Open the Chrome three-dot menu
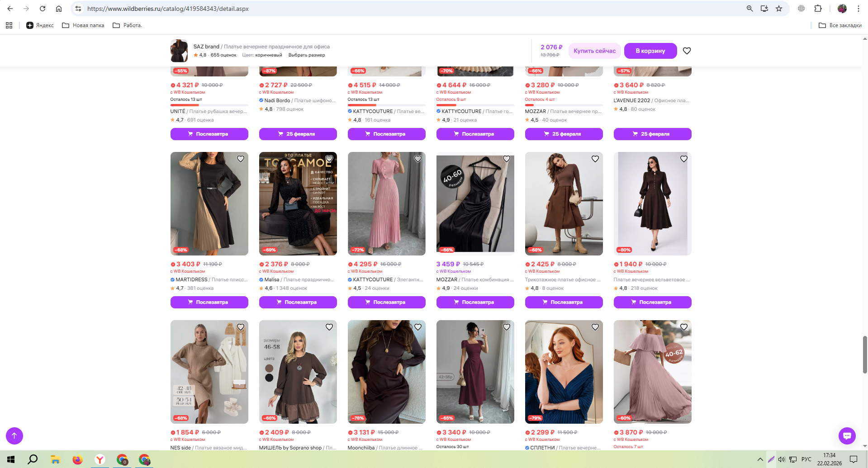The width and height of the screenshot is (868, 468). 858,9
